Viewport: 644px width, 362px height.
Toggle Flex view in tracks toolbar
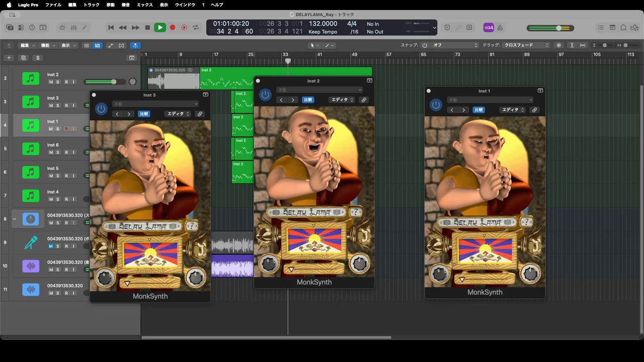click(121, 45)
